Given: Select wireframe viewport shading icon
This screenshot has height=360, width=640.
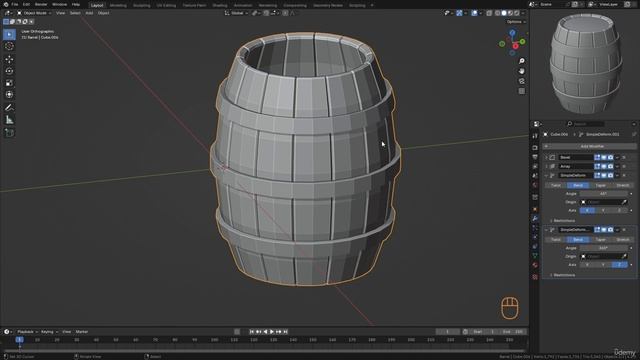Looking at the screenshot, I should tap(497, 13).
